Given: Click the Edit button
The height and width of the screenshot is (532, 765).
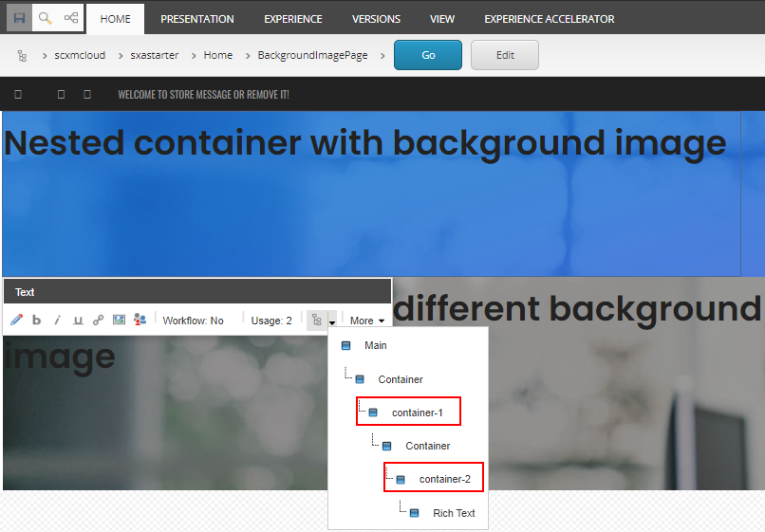Looking at the screenshot, I should coord(505,55).
